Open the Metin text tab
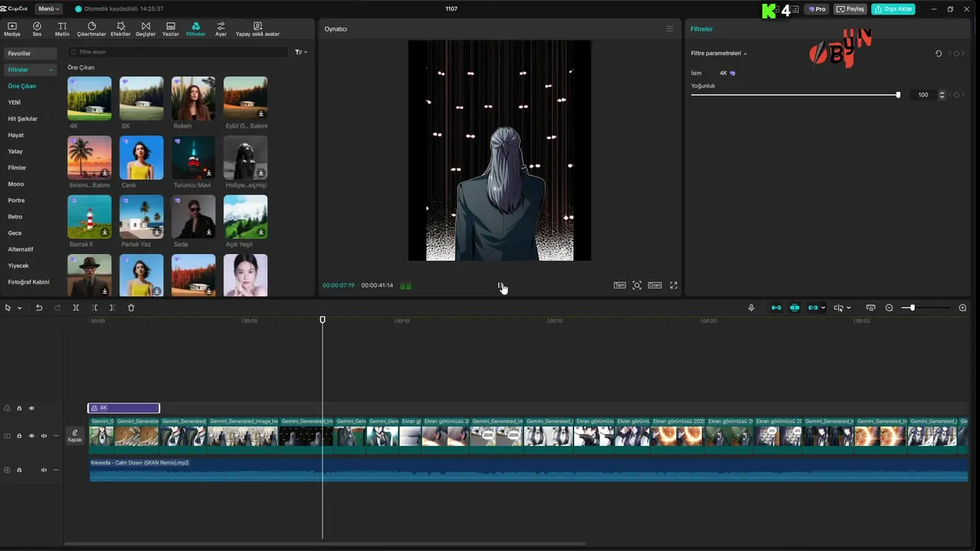Viewport: 980px width, 551px height. coord(62,29)
